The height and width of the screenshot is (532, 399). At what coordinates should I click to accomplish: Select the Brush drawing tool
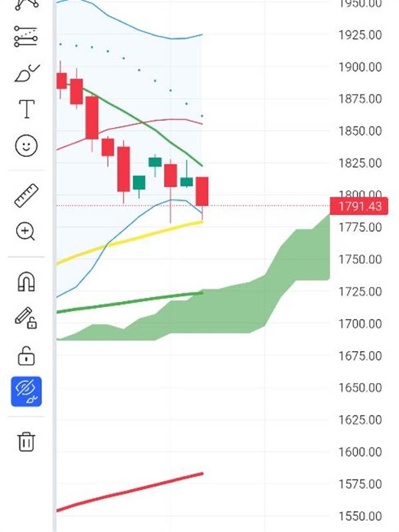point(26,73)
